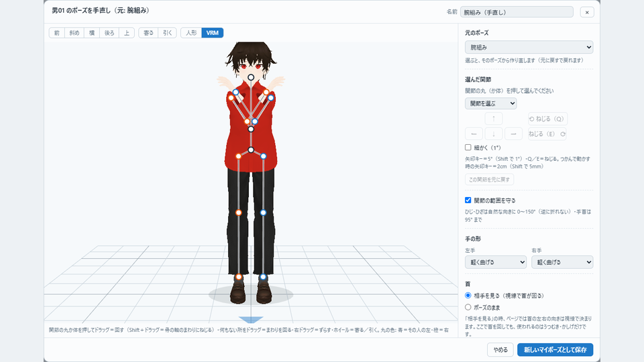Uncheck 関節の範囲を守る checkbox
The height and width of the screenshot is (362, 644).
[x=468, y=200]
